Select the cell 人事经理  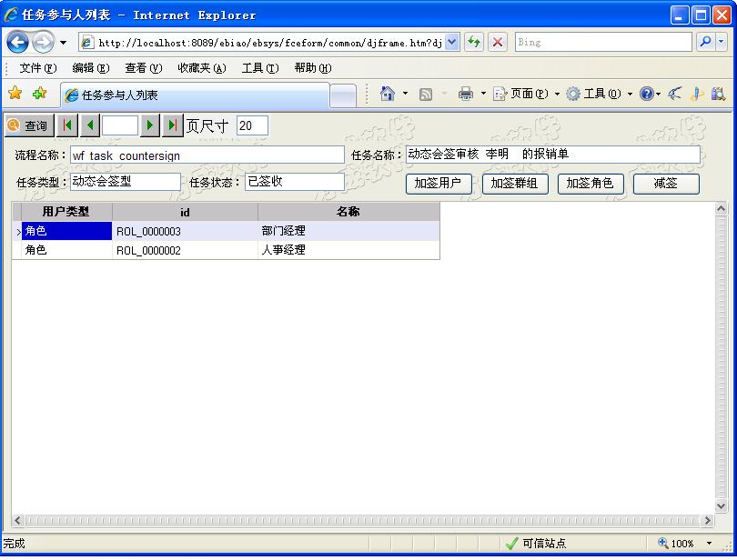348,250
